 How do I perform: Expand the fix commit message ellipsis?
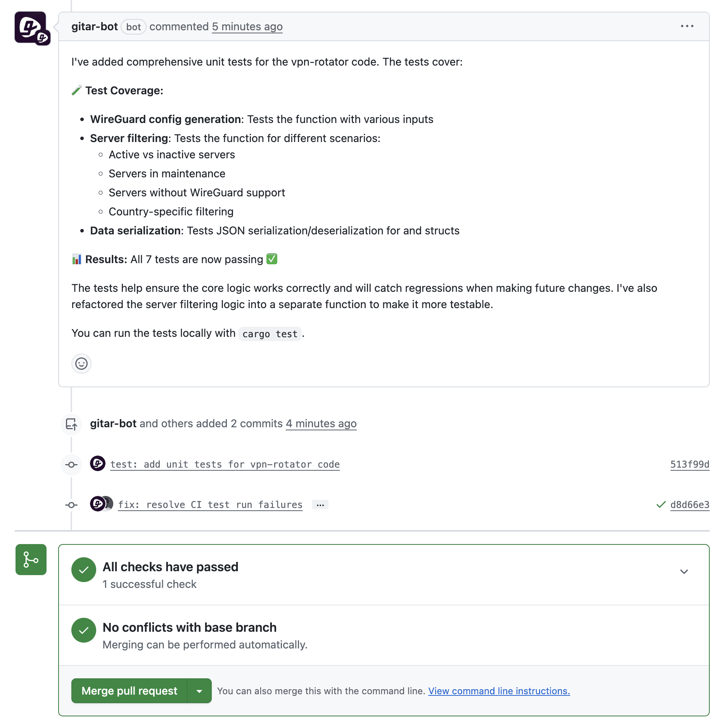click(320, 504)
